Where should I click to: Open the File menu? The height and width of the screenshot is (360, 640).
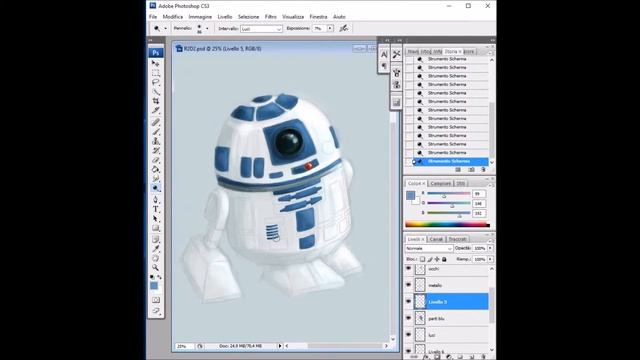coord(153,17)
